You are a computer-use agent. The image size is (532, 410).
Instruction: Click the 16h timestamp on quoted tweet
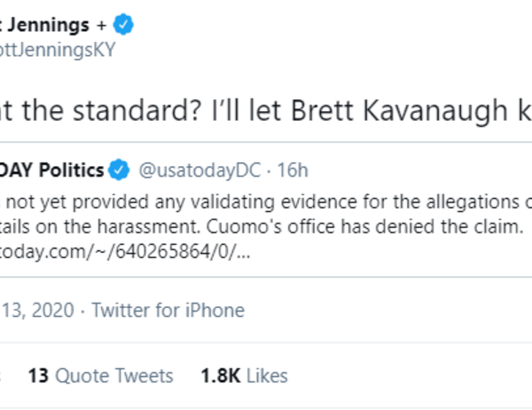pyautogui.click(x=292, y=168)
